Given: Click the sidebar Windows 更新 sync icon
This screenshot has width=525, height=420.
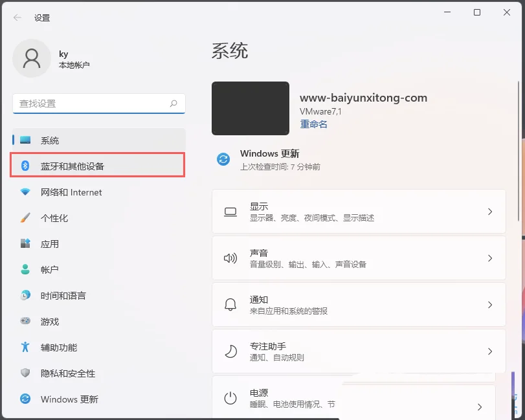Looking at the screenshot, I should (25, 399).
